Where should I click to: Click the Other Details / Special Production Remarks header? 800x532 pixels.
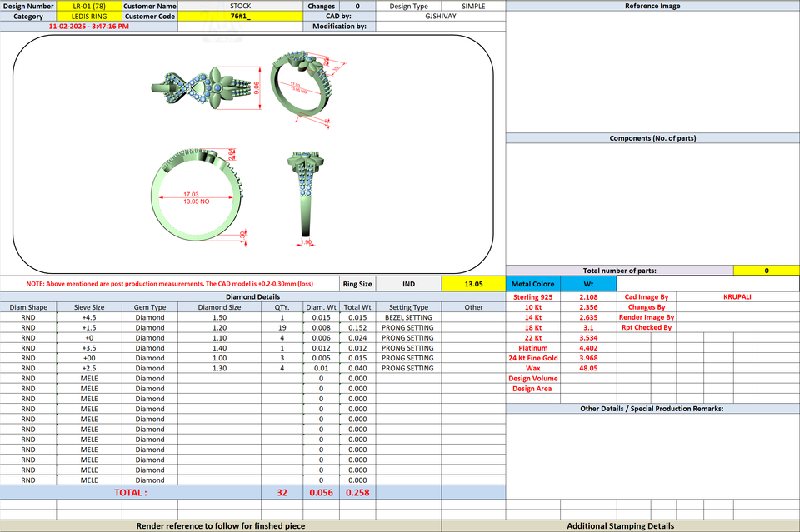652,409
